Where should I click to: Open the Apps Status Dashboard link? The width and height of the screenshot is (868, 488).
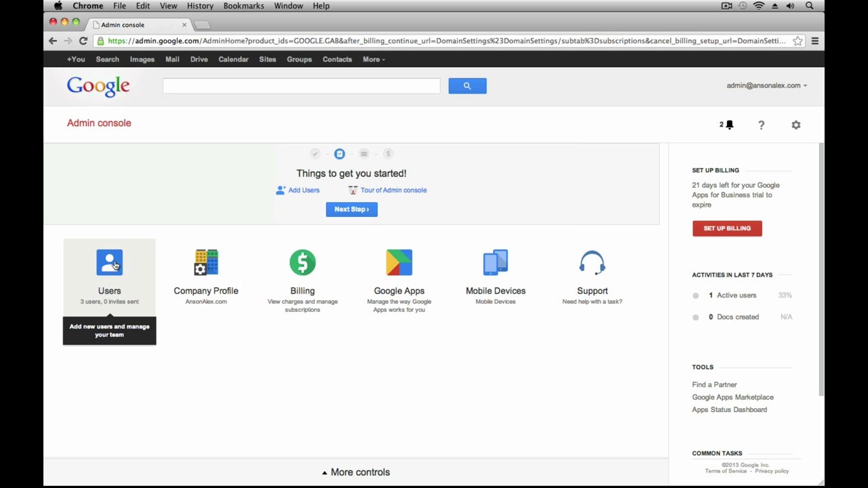point(729,410)
